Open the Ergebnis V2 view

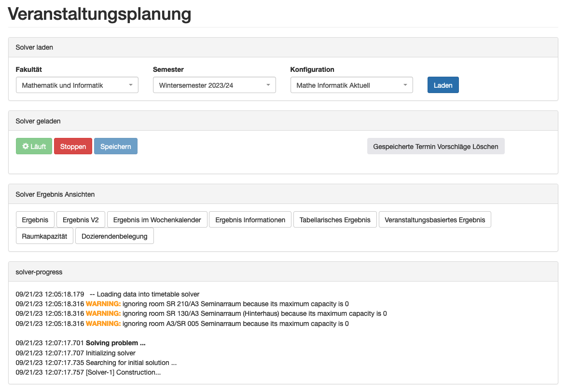[81, 220]
